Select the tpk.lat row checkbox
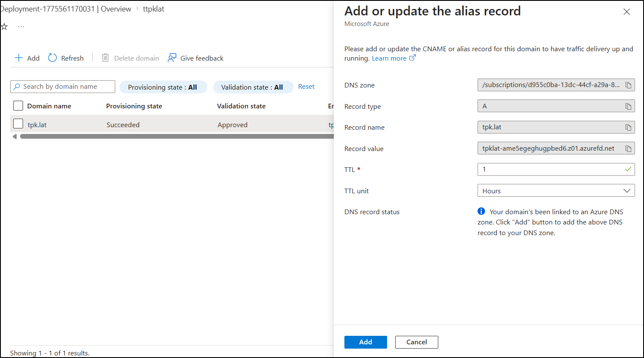 pyautogui.click(x=18, y=124)
